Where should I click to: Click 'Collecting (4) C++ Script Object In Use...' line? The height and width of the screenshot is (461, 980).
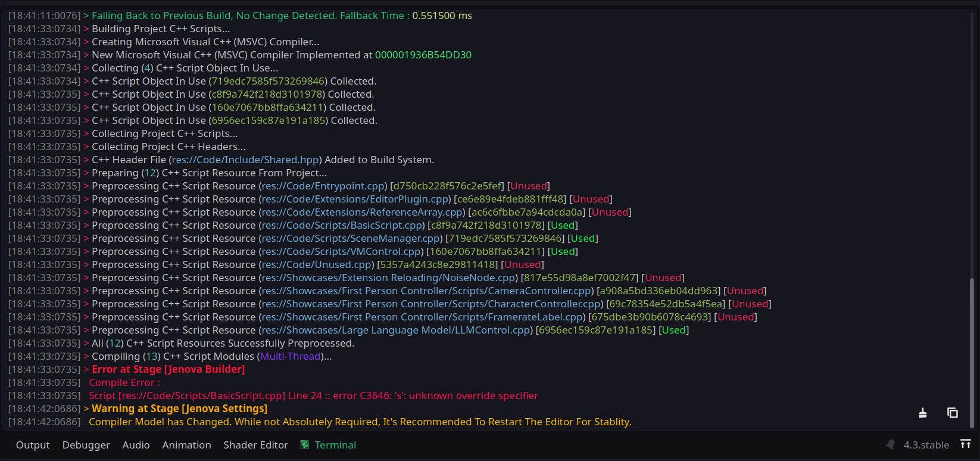click(x=185, y=68)
